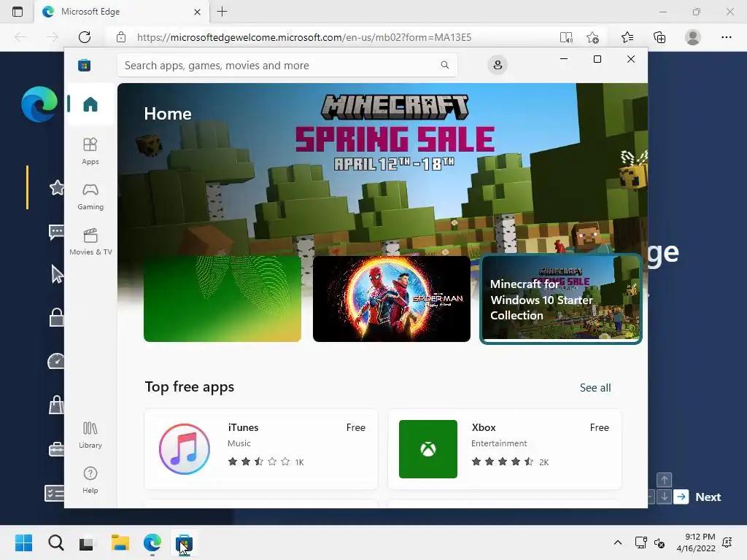Select the Microsoft Edge browser tab

(122, 12)
